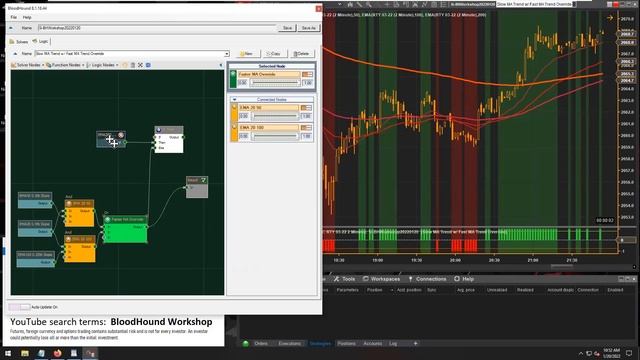Collapse the template Name row arrow
640x360 pixels.
coord(11,28)
